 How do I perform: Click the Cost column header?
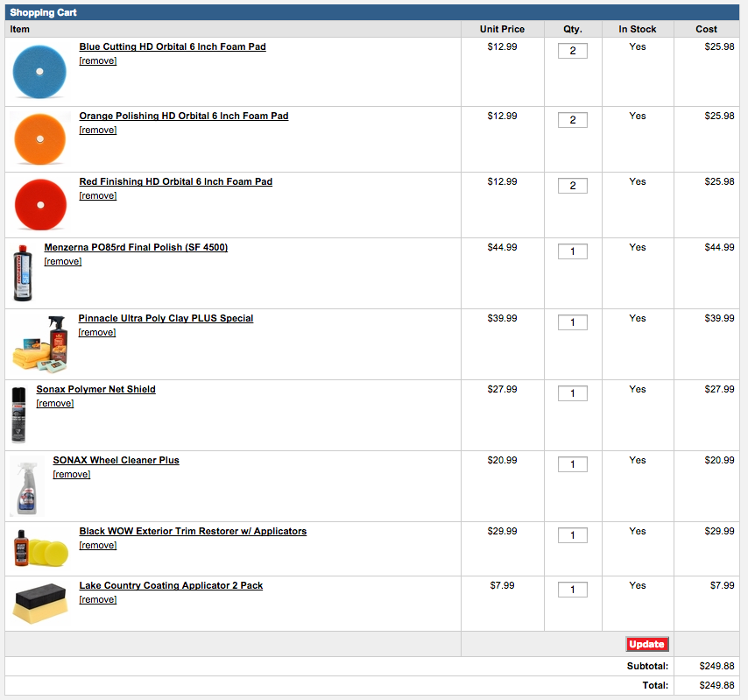pos(706,30)
